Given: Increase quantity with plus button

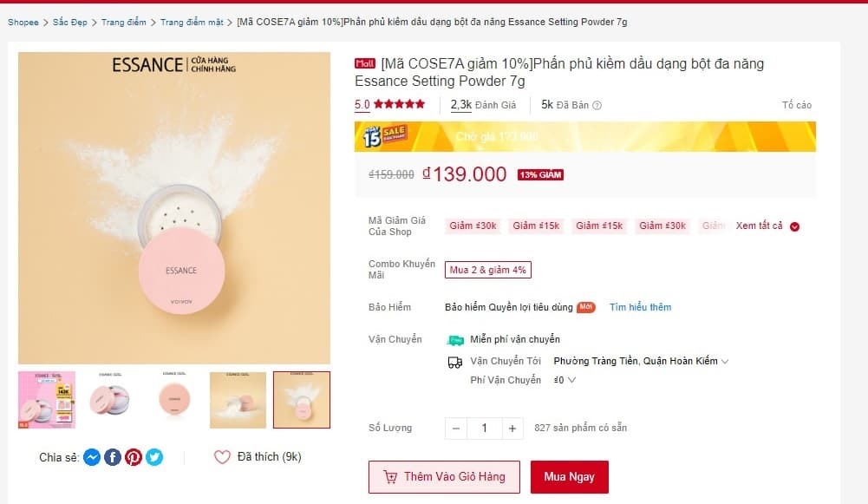Looking at the screenshot, I should (x=512, y=428).
